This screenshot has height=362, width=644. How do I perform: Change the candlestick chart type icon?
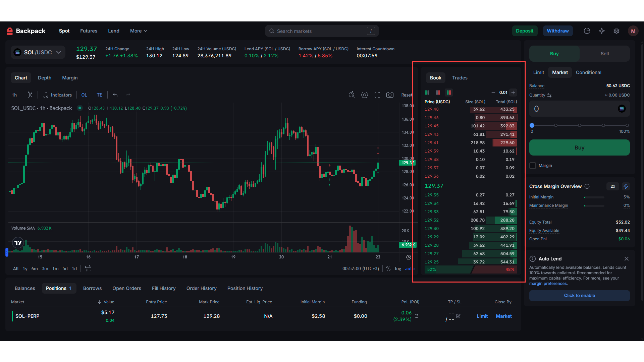coord(30,95)
